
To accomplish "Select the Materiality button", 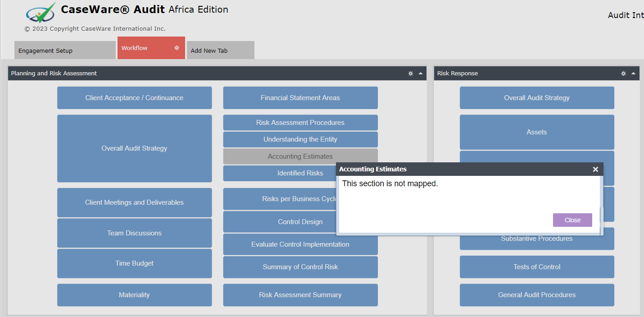I will click(x=134, y=295).
